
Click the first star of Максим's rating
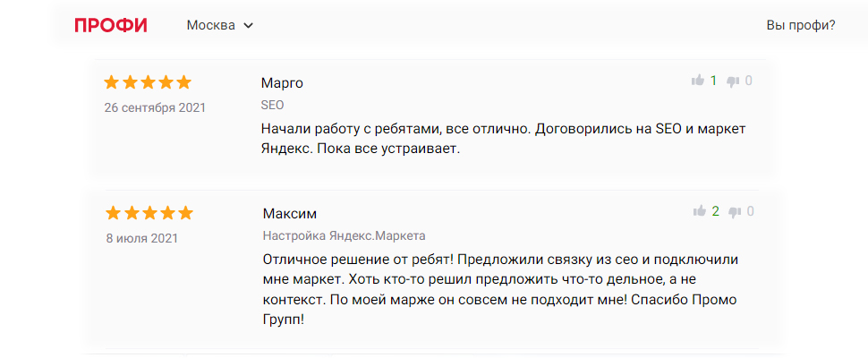pyautogui.click(x=114, y=213)
